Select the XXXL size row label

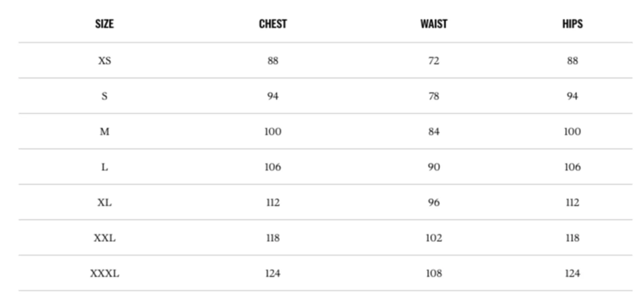[x=104, y=273]
